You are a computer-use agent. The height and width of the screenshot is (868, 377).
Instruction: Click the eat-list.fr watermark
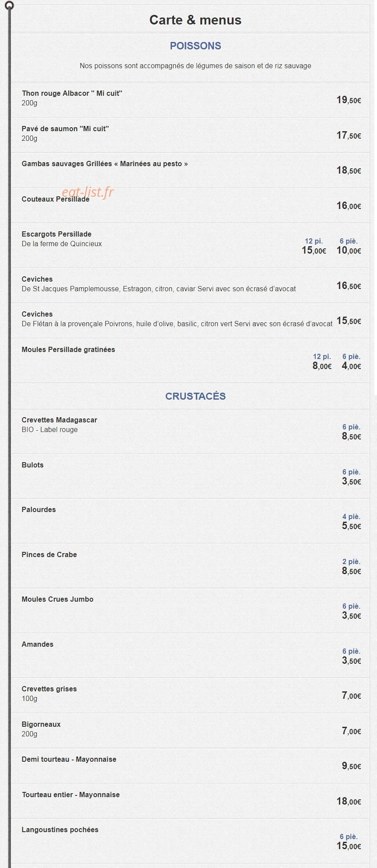coord(87,192)
